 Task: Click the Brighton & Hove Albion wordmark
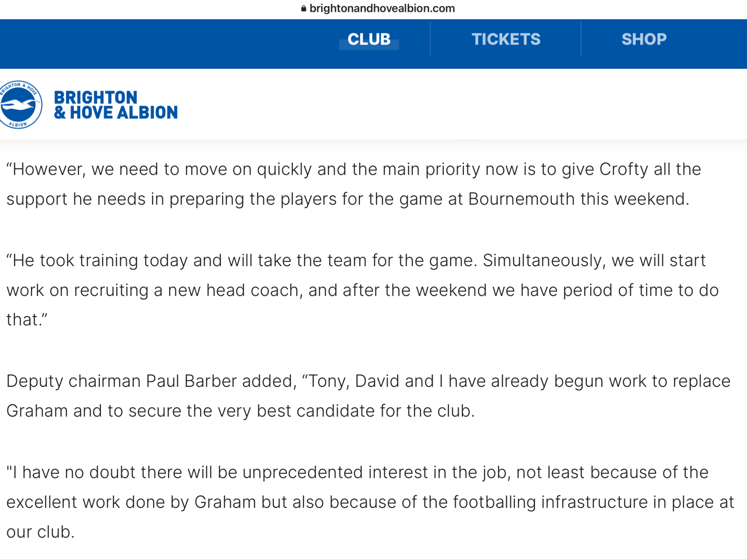tap(116, 105)
